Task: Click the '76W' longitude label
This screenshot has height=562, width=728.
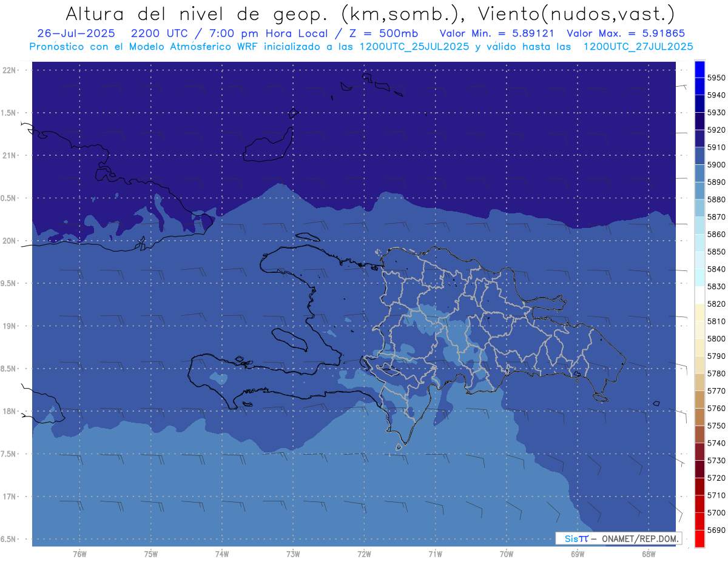Action: click(x=79, y=554)
